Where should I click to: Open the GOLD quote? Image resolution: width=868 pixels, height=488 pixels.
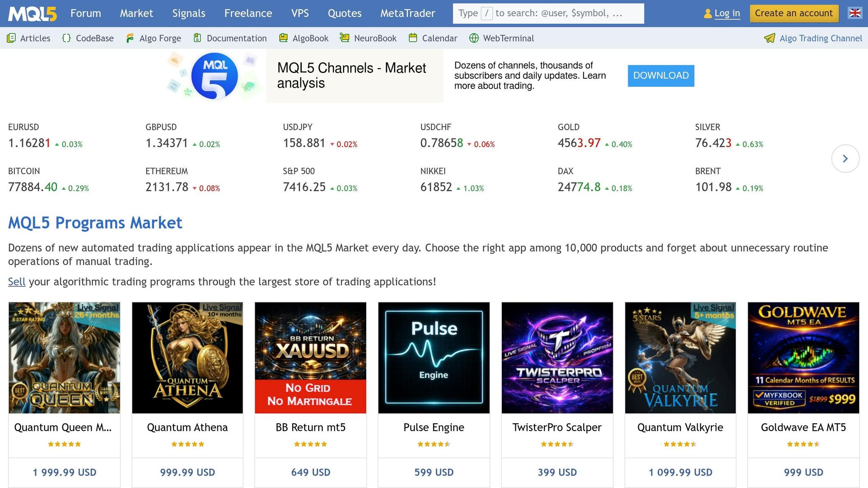(595, 136)
